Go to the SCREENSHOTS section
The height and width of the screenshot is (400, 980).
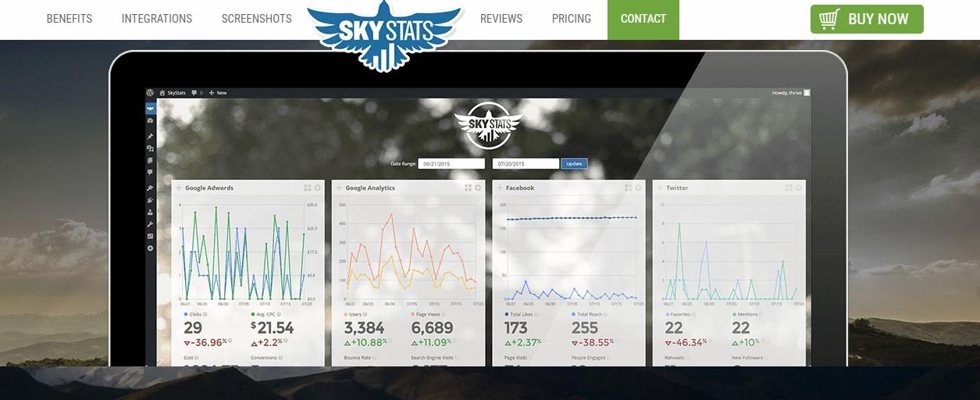coord(256,19)
